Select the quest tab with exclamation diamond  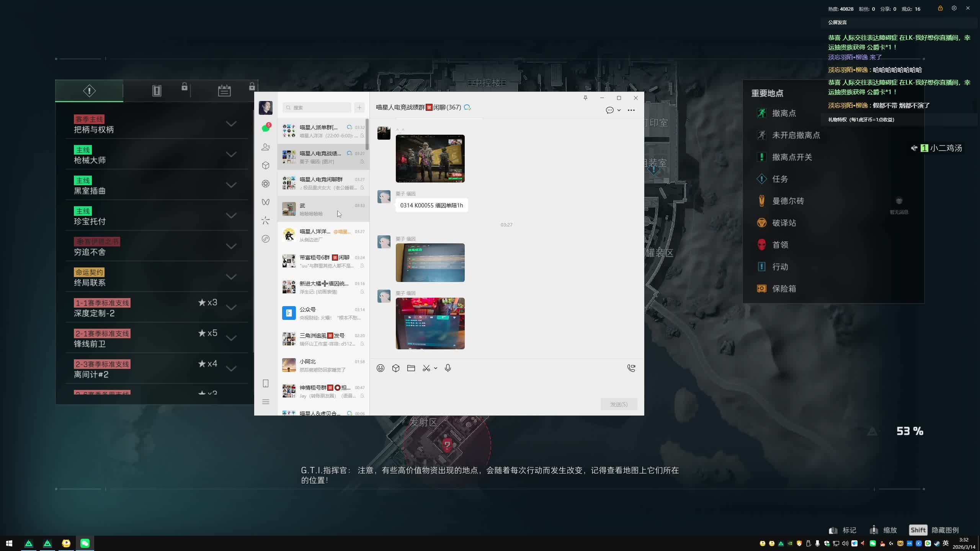89,91
